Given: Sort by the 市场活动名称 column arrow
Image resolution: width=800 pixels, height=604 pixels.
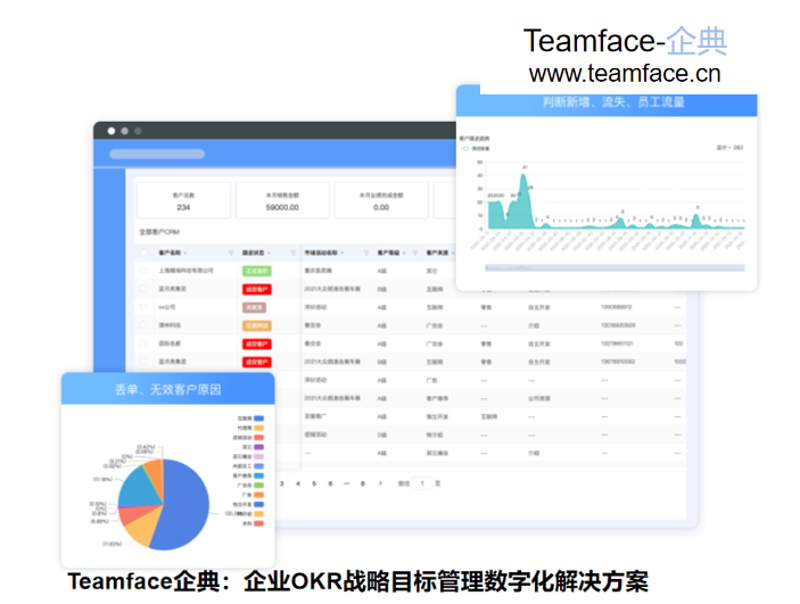Looking at the screenshot, I should click(x=342, y=253).
